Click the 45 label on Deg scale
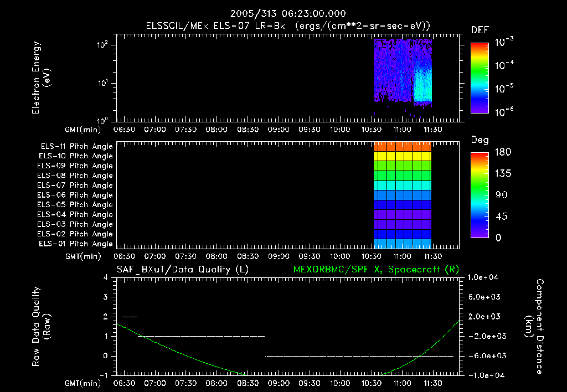Image resolution: width=567 pixels, height=392 pixels. tap(501, 216)
